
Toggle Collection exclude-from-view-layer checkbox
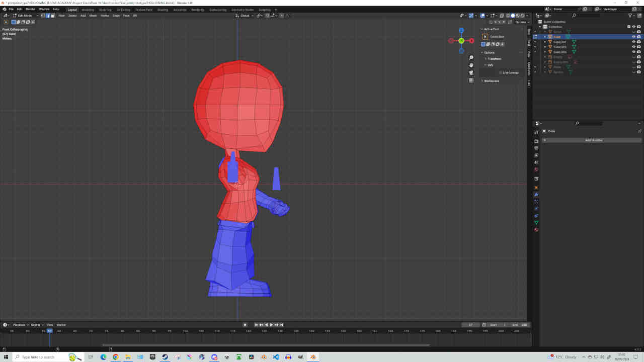tap(629, 27)
